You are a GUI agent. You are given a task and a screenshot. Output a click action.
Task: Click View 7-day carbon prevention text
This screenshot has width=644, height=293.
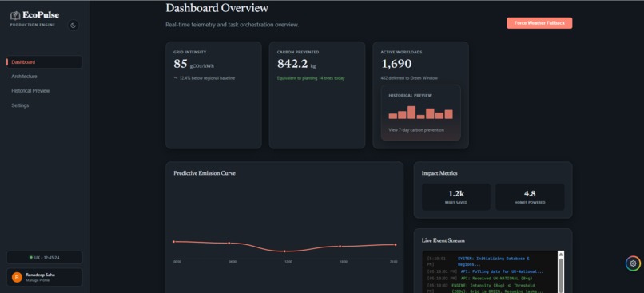(416, 130)
